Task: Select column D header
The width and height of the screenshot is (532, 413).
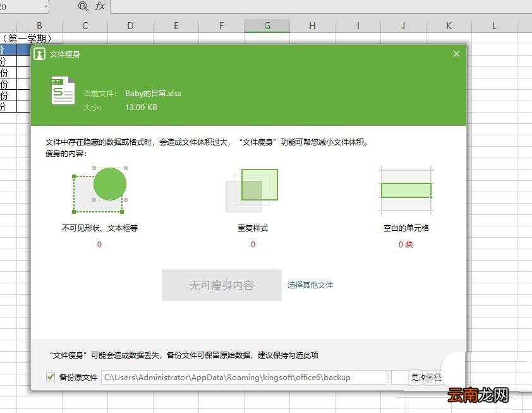Action: click(130, 26)
